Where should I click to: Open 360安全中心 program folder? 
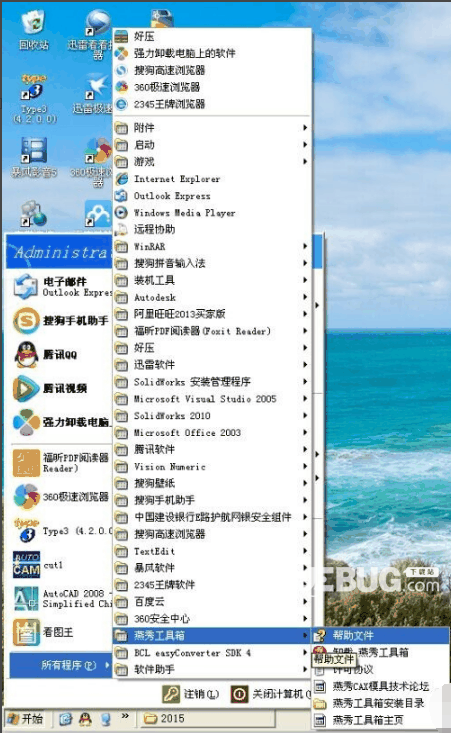click(213, 618)
